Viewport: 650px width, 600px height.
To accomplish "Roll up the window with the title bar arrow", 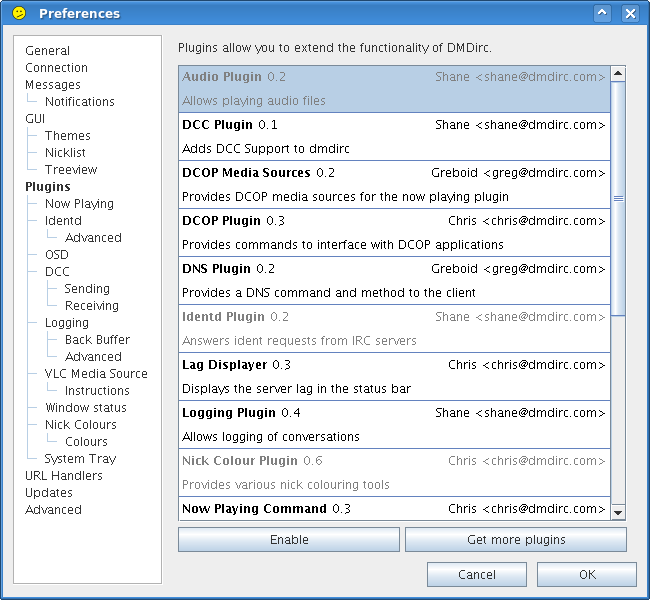I will (x=602, y=13).
